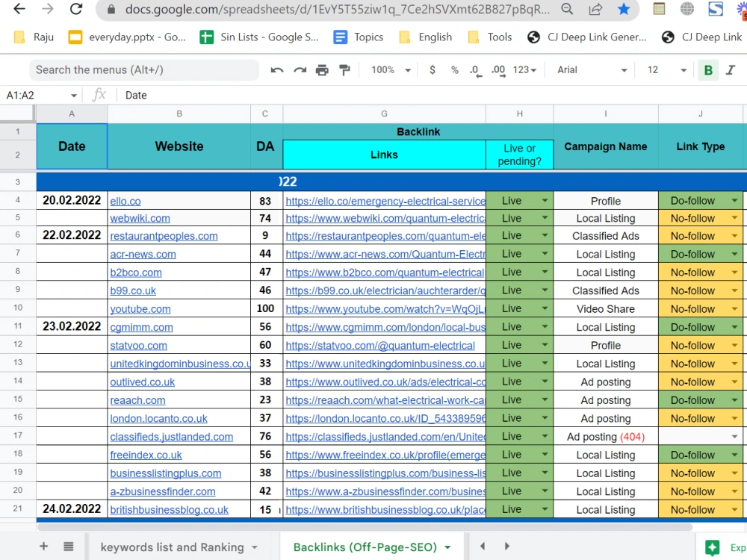Click the Search the menus field
The height and width of the screenshot is (560, 747).
pos(144,70)
